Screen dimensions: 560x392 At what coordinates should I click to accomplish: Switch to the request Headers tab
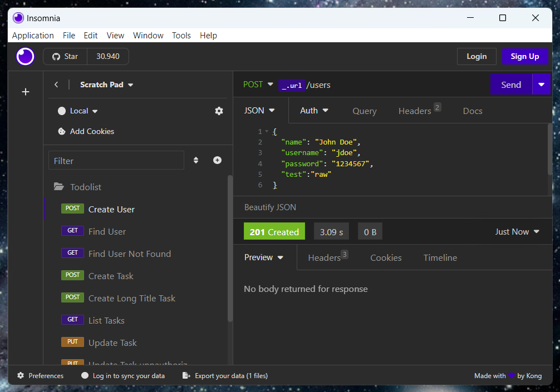coord(419,111)
